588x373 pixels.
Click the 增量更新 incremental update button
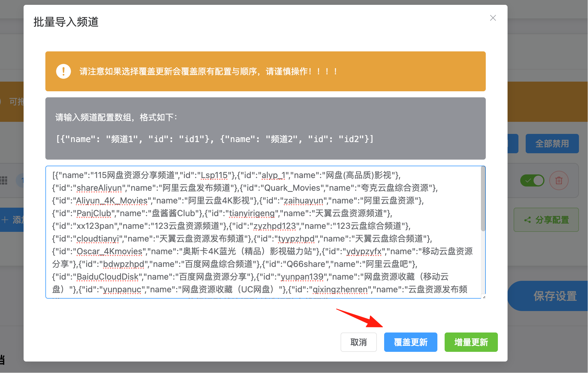coord(471,342)
